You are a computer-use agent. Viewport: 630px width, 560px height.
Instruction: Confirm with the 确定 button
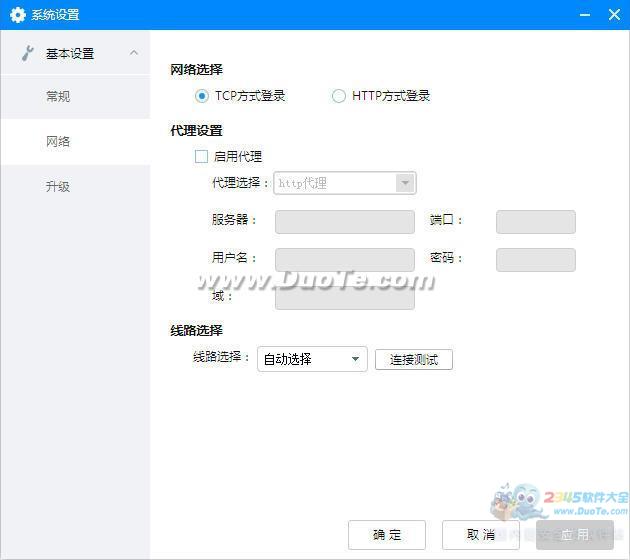click(x=387, y=535)
